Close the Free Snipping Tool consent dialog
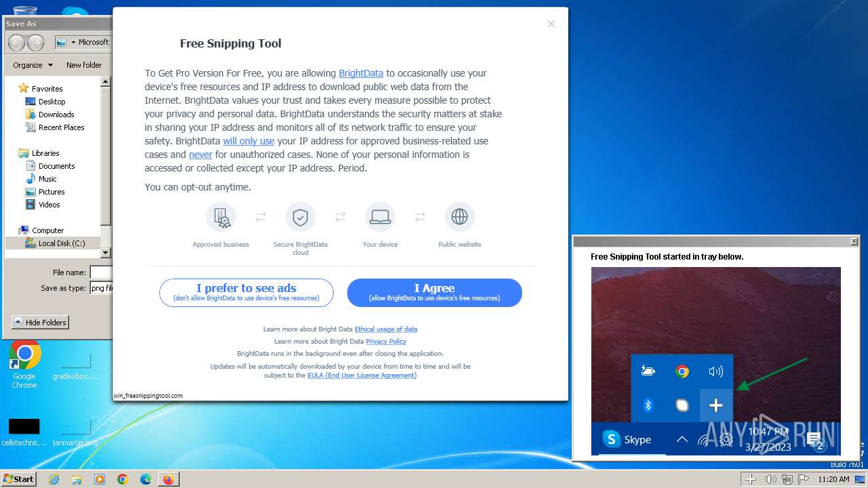This screenshot has width=868, height=488. [551, 24]
